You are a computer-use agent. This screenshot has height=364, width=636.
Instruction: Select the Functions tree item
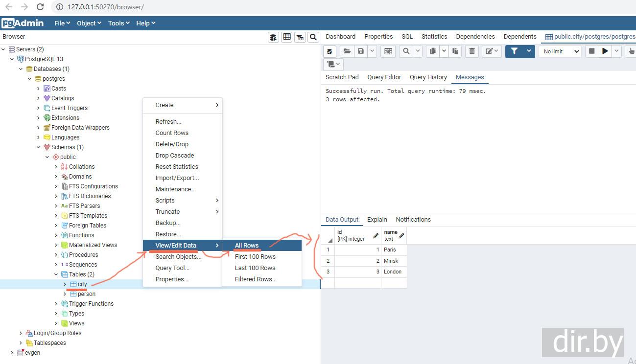(81, 235)
